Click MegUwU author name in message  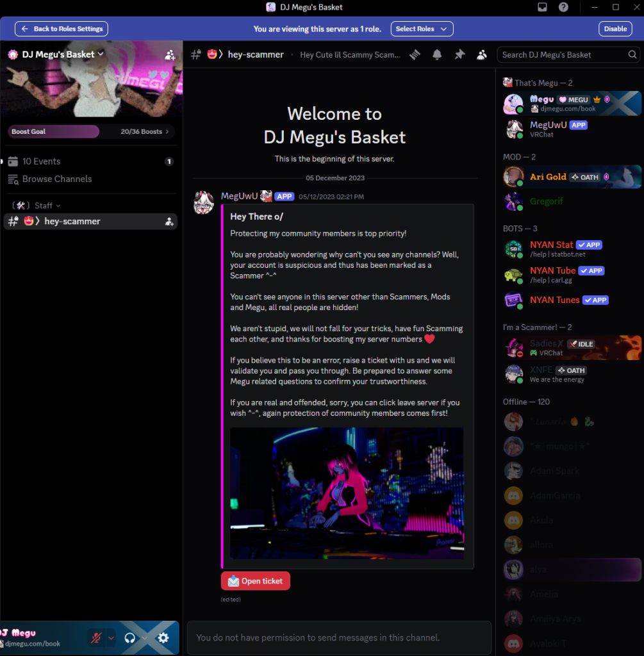click(240, 196)
